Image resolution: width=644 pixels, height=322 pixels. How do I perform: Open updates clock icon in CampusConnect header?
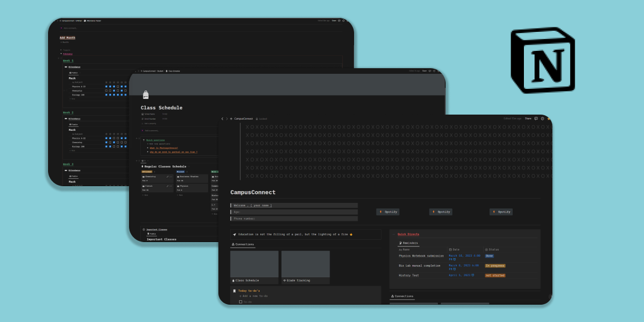click(542, 119)
